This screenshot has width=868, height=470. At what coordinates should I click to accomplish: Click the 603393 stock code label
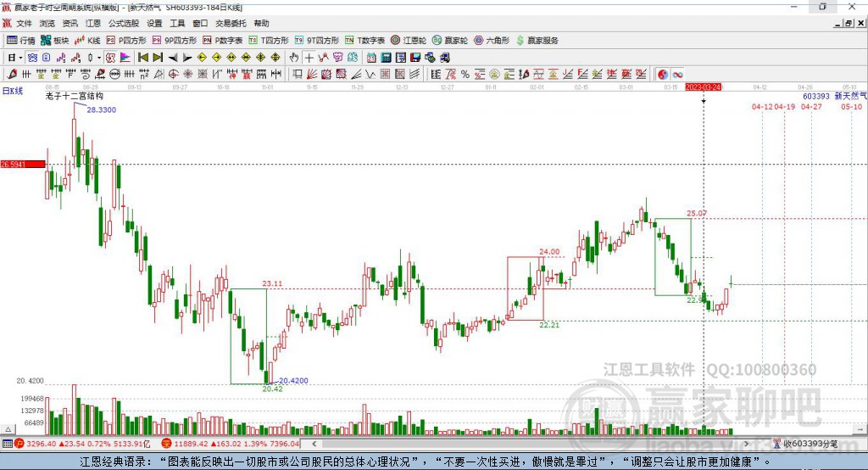(x=816, y=97)
